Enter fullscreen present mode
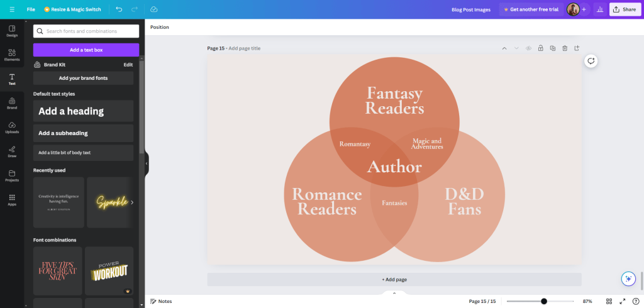 pyautogui.click(x=623, y=301)
